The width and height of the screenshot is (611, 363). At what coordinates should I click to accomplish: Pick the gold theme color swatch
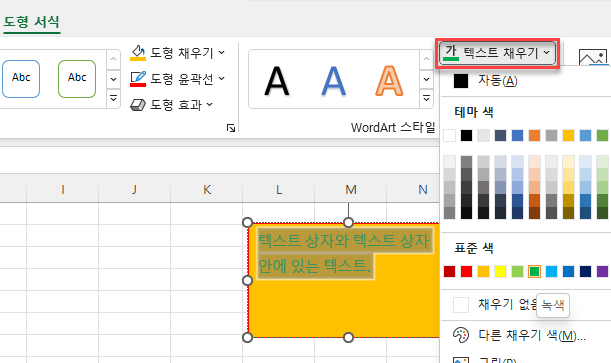coord(568,136)
